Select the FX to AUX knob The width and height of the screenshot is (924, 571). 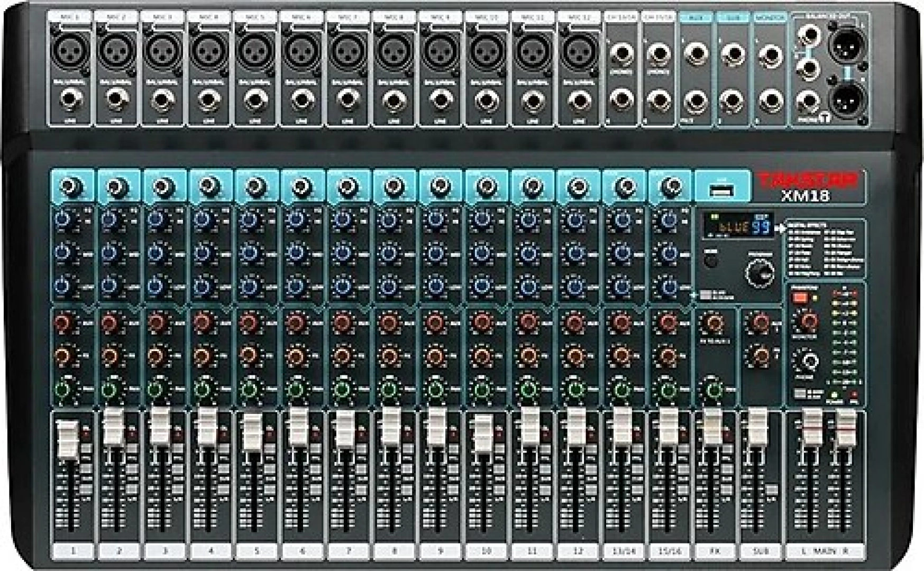coord(713,323)
